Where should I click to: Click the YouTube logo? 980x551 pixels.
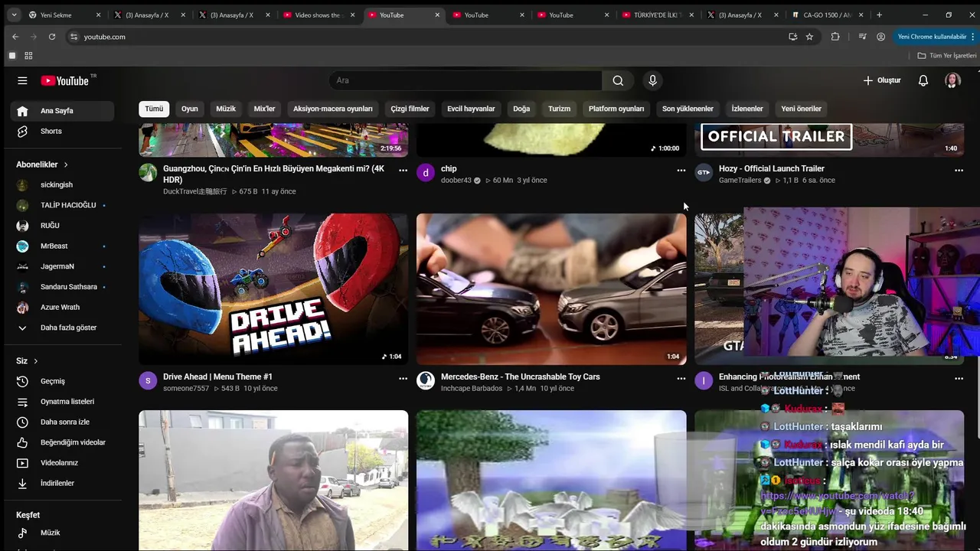65,80
